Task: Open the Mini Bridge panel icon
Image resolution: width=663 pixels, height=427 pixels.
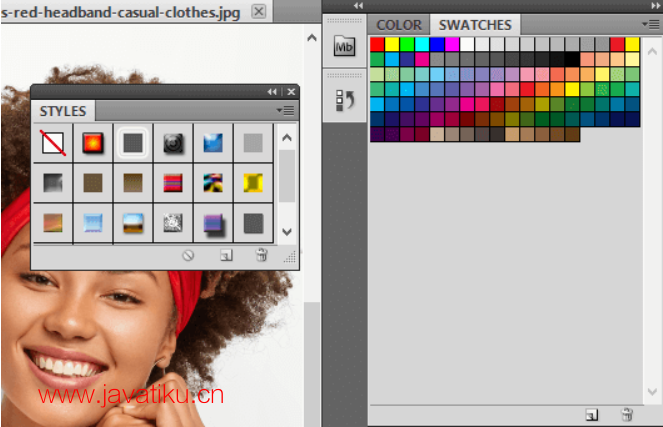Action: tap(344, 45)
